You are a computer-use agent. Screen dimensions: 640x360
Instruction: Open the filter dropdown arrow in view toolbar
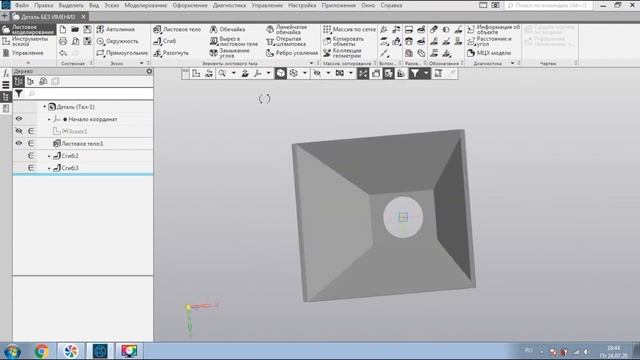(426, 73)
